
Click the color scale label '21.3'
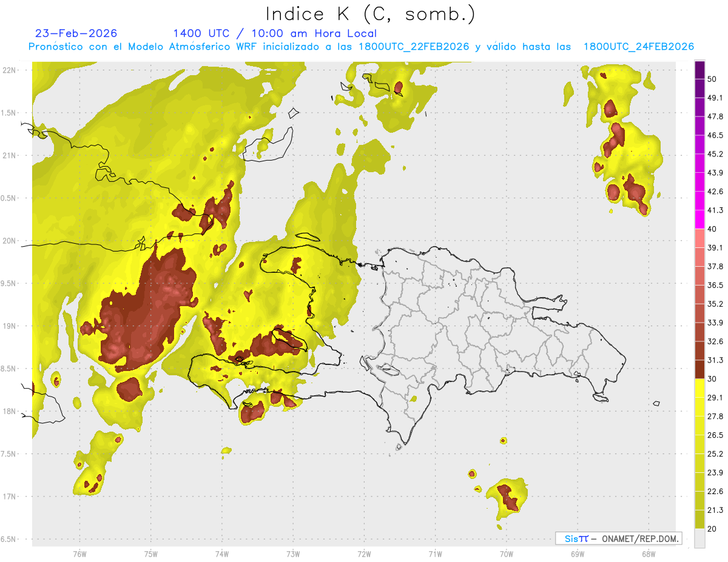pyautogui.click(x=715, y=510)
